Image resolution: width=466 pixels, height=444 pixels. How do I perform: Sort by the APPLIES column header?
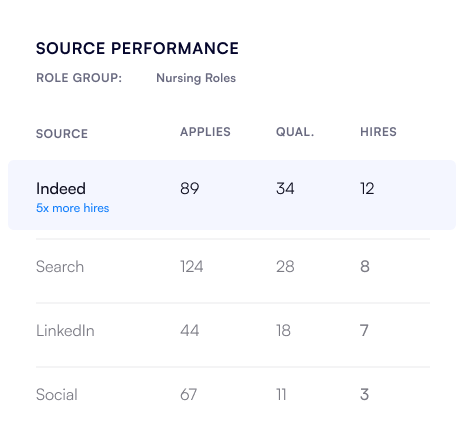(x=205, y=132)
